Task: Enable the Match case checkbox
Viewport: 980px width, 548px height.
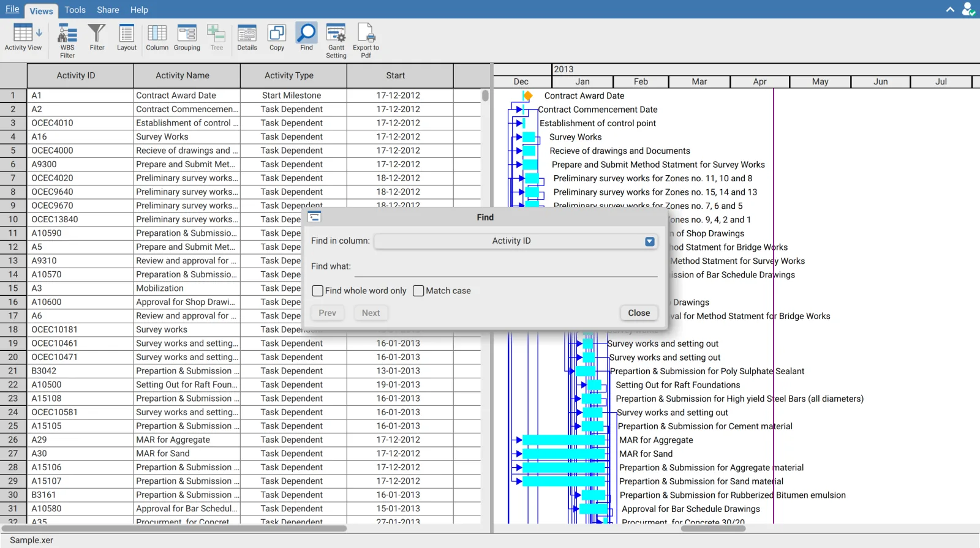Action: tap(418, 291)
